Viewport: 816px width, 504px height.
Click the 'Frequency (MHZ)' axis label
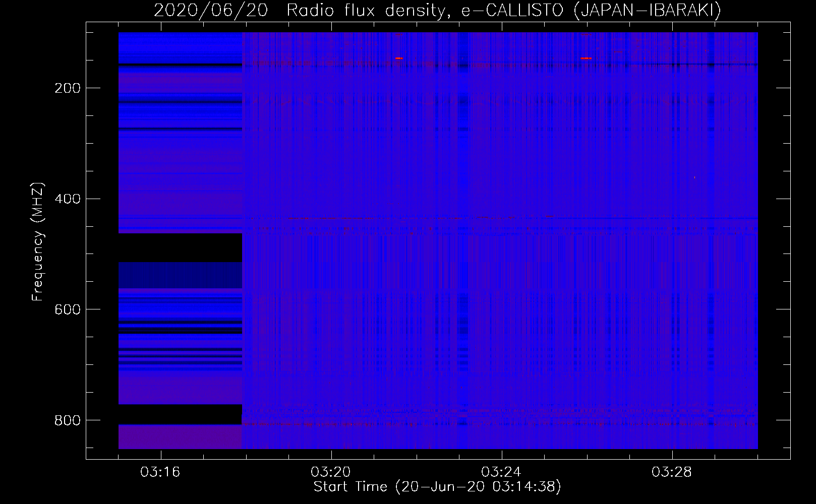coord(38,242)
